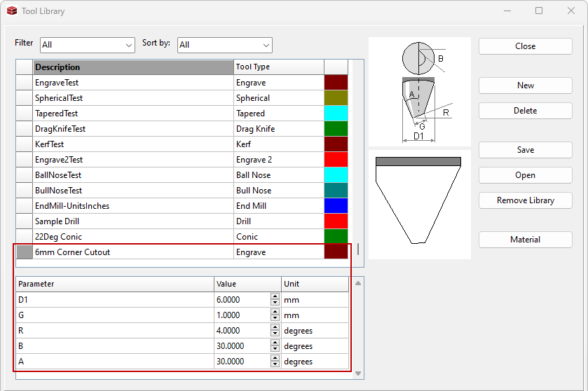Viewport: 588px width, 391px height.
Task: Click the D1 value input field
Action: coord(242,300)
